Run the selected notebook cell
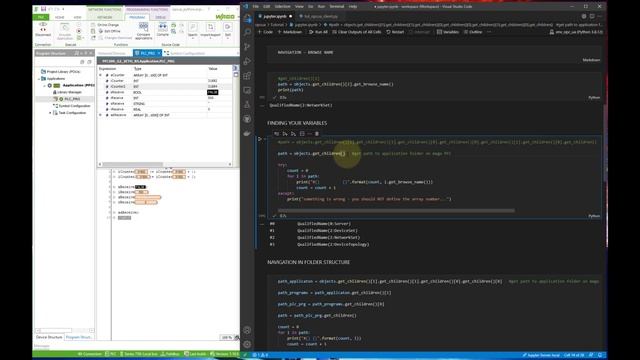 click(x=260, y=139)
